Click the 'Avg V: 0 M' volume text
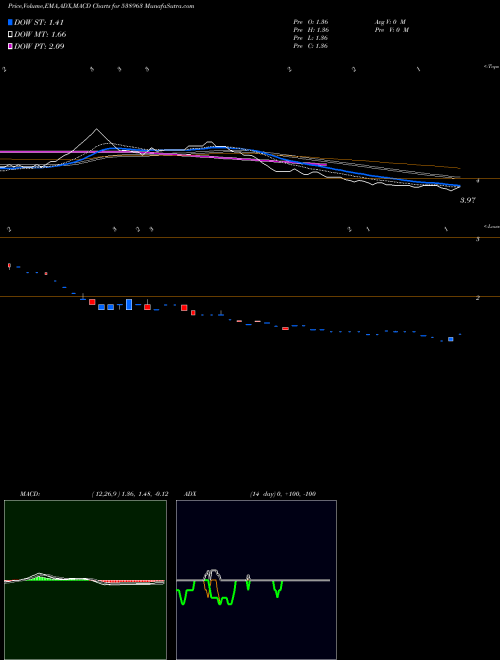The height and width of the screenshot is (660, 500). coord(390,22)
